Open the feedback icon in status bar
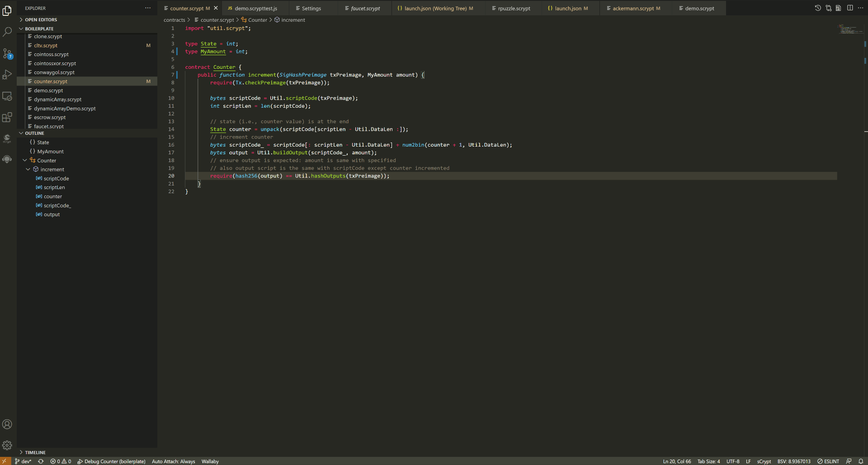Image resolution: width=868 pixels, height=465 pixels. 849,461
